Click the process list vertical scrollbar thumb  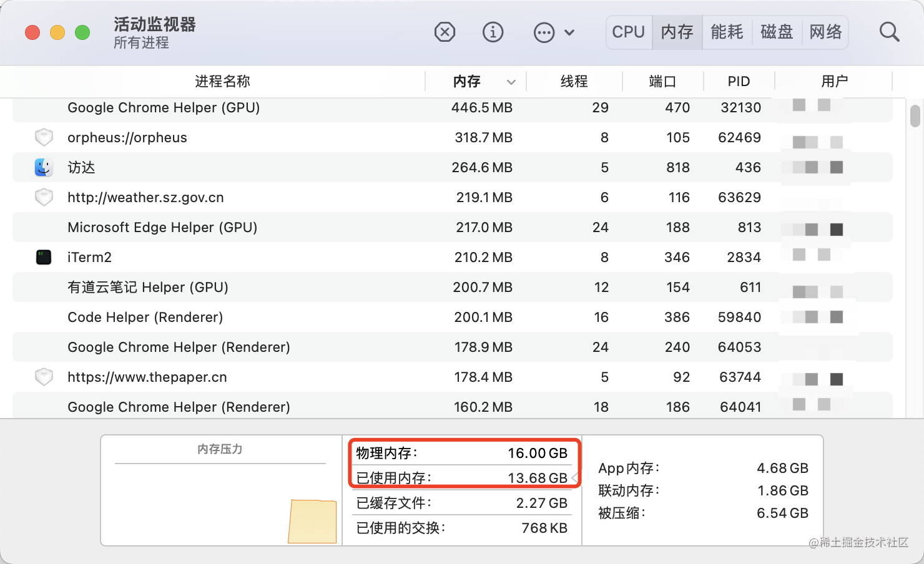point(915,116)
